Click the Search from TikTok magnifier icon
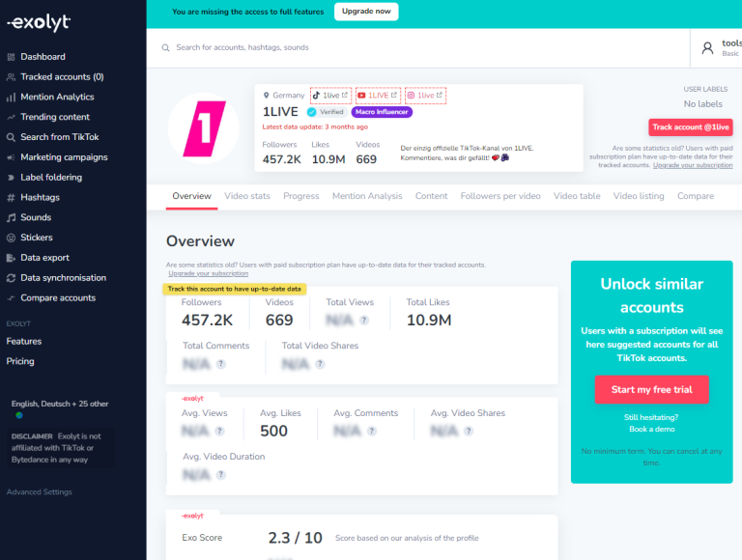742x560 pixels. click(11, 138)
